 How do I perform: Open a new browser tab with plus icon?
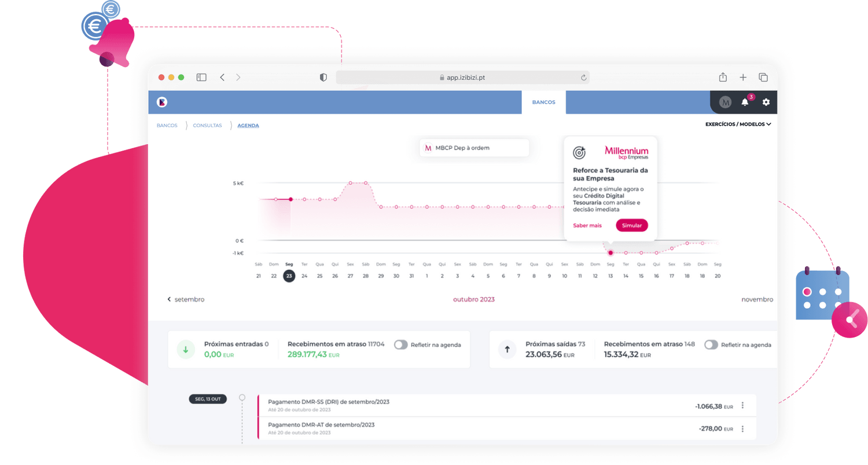(x=743, y=78)
